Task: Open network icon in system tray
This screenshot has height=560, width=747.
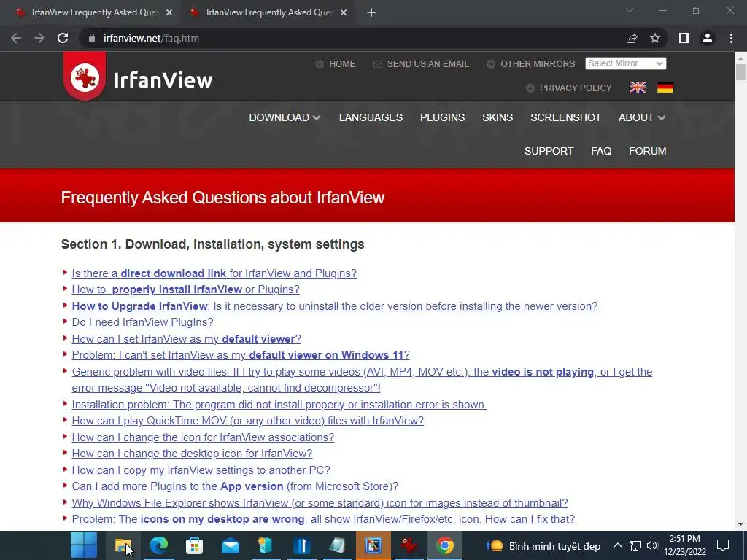Action: pos(635,545)
